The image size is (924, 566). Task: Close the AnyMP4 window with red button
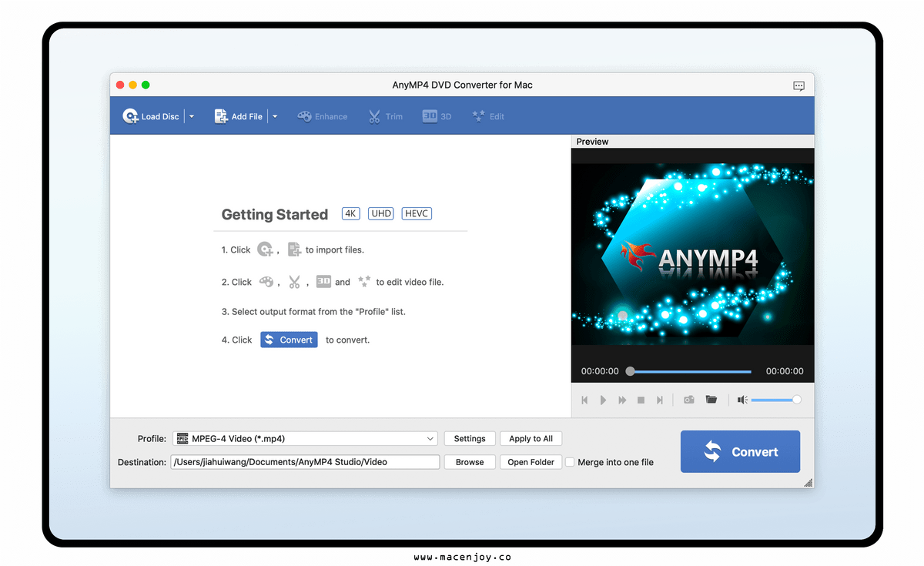(120, 85)
